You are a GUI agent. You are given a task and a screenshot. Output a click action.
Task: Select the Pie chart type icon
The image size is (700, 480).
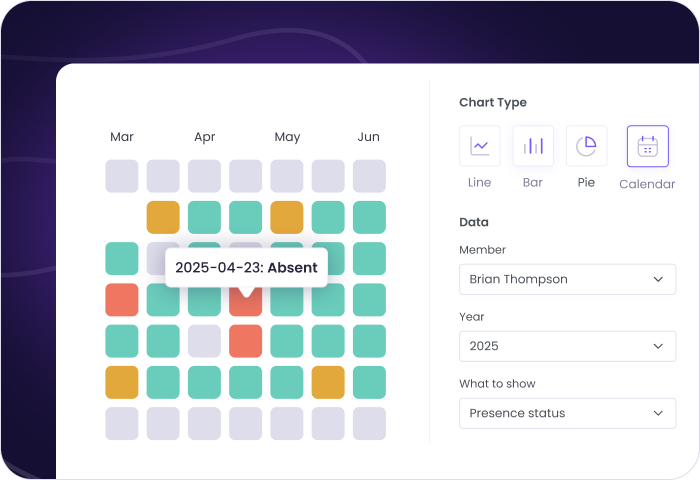click(586, 146)
